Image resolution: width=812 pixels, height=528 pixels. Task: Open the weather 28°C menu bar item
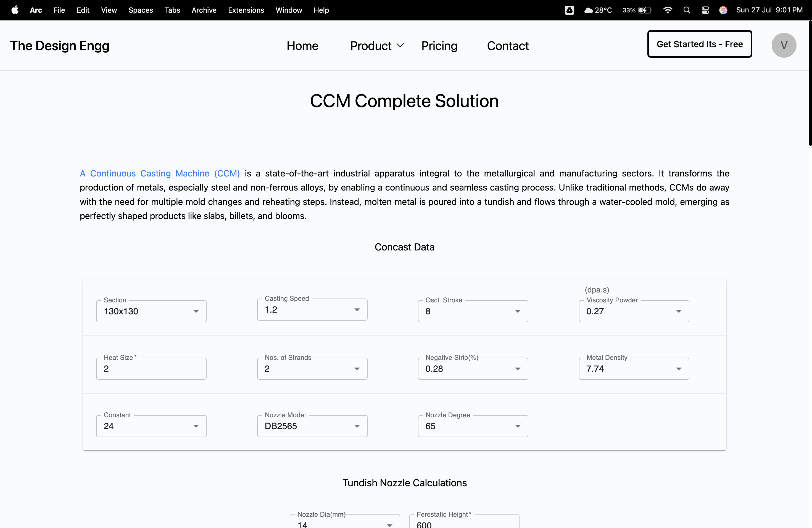point(598,10)
